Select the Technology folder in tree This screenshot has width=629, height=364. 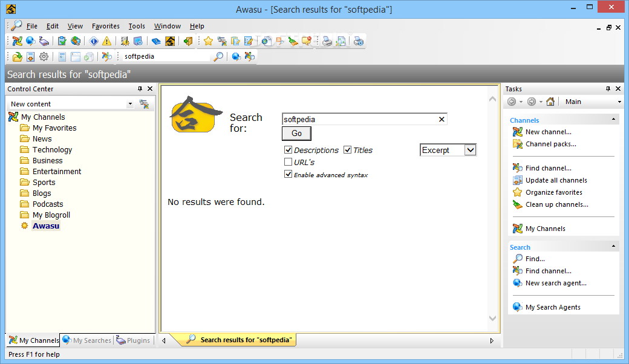[x=52, y=149]
